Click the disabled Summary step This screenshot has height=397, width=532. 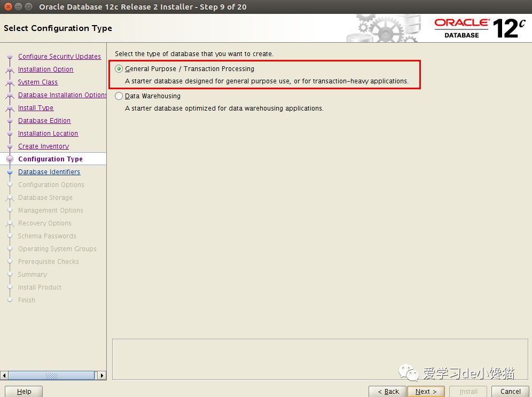click(x=32, y=275)
